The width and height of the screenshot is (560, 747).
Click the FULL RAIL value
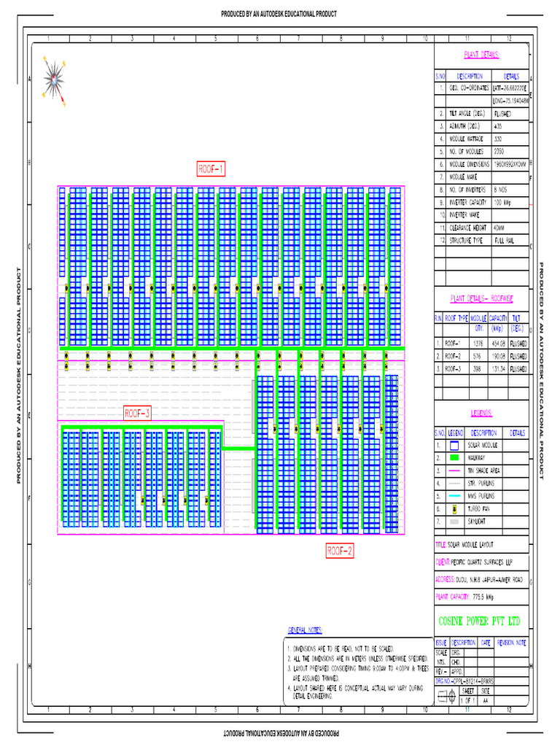click(x=505, y=241)
